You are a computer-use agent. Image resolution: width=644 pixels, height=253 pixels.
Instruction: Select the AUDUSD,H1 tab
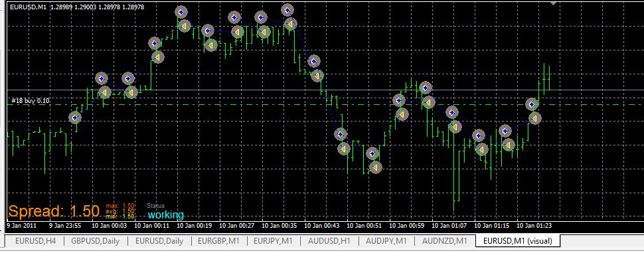[x=329, y=241]
